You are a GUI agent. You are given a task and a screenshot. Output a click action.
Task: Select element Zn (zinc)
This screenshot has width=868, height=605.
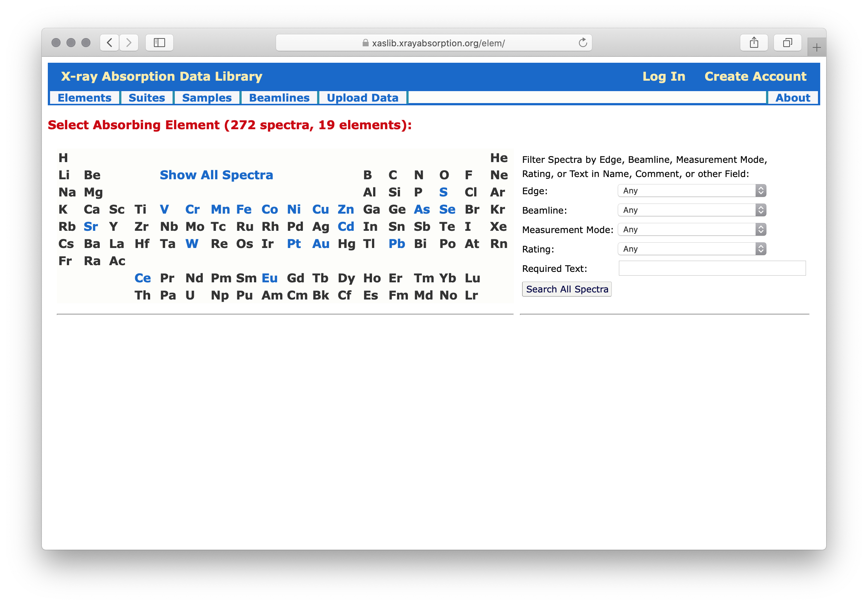click(346, 210)
